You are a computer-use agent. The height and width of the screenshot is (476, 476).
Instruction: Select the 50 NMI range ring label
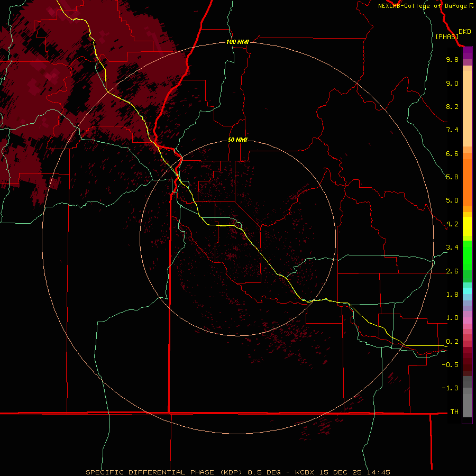237,140
